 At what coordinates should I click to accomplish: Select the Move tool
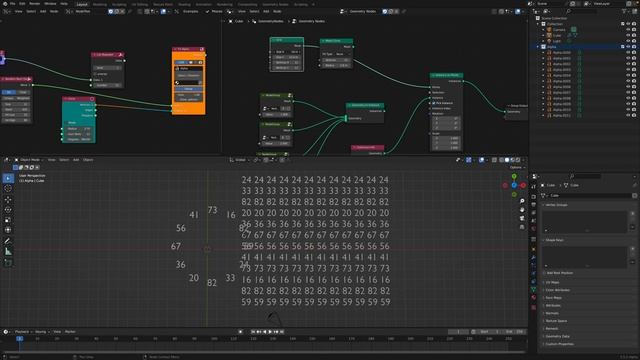[8, 200]
